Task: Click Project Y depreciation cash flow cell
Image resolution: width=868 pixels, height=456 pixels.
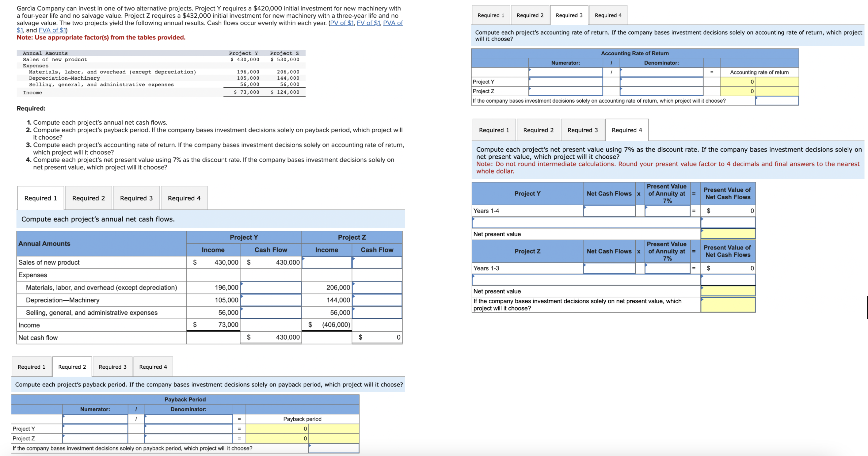Action: tap(271, 300)
